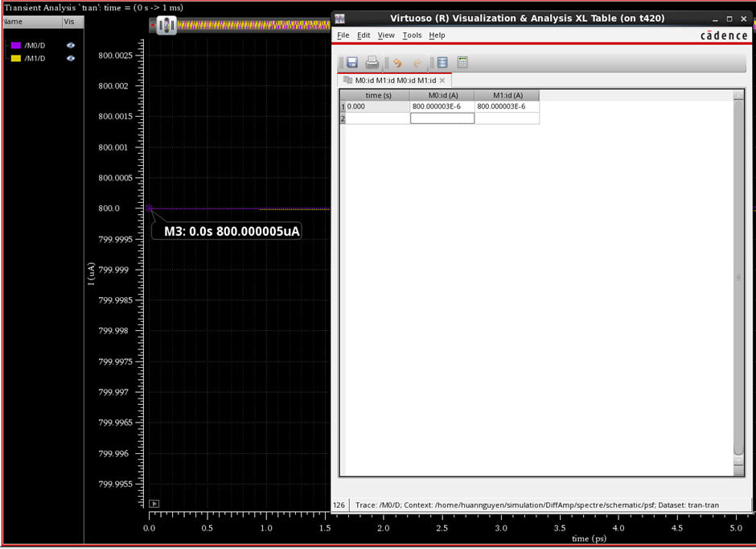Screen dimensions: 756x549
Task: Select the M0:id cell 800.000003E-6
Action: pos(442,106)
